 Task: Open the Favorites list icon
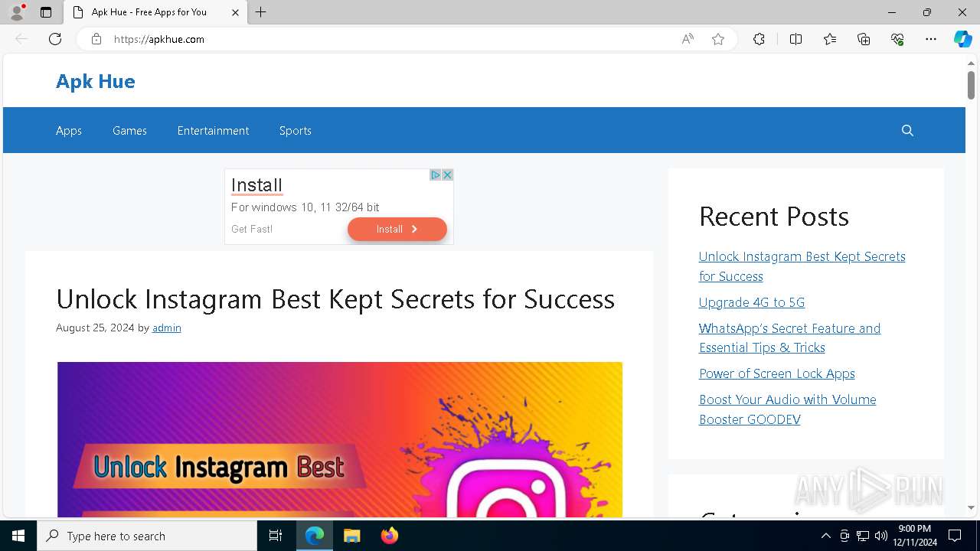pos(830,39)
